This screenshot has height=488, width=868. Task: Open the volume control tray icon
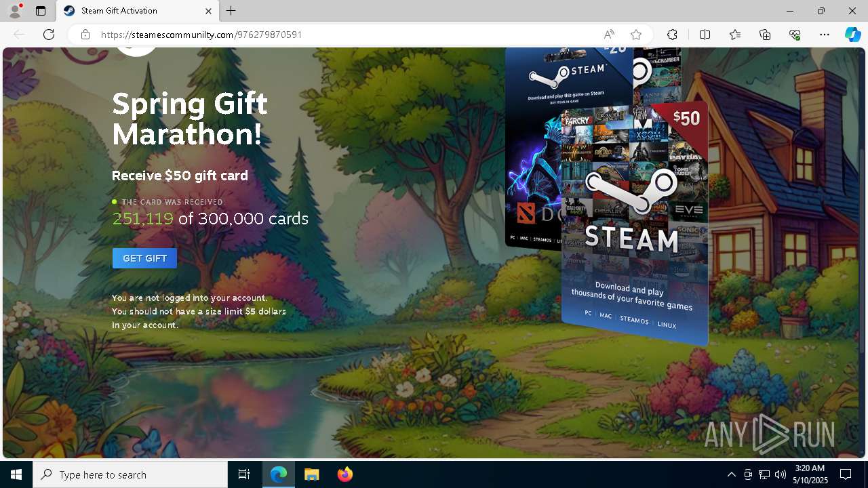pyautogui.click(x=781, y=474)
